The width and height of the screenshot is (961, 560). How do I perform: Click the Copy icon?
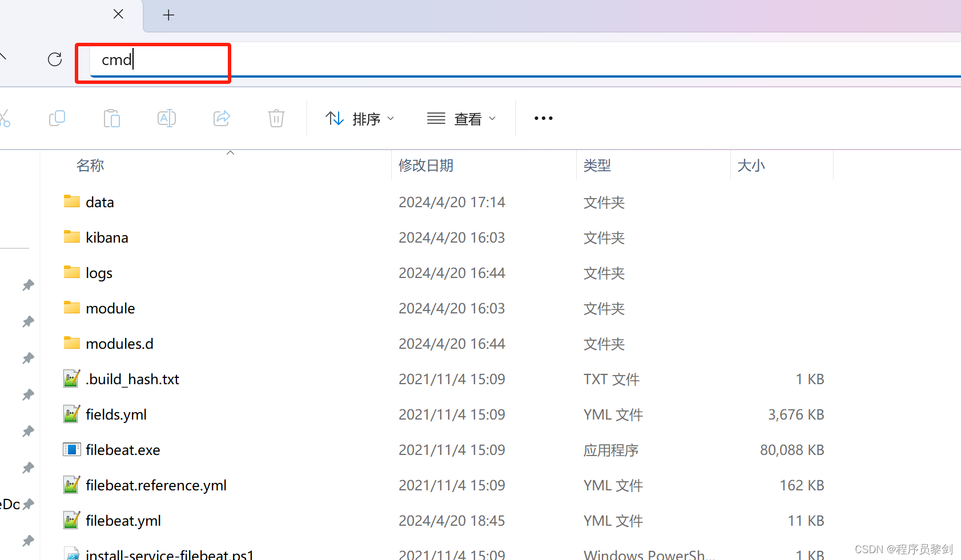[x=57, y=118]
